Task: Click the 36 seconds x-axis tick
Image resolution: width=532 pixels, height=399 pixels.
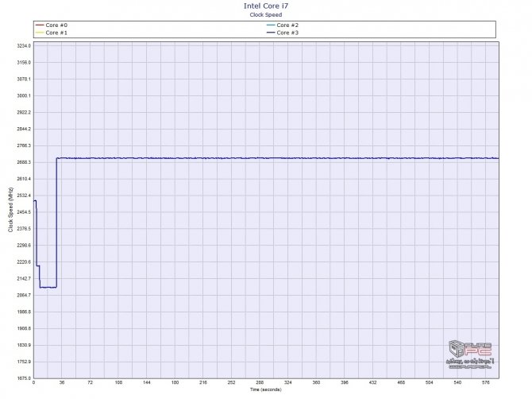Action: pos(62,382)
